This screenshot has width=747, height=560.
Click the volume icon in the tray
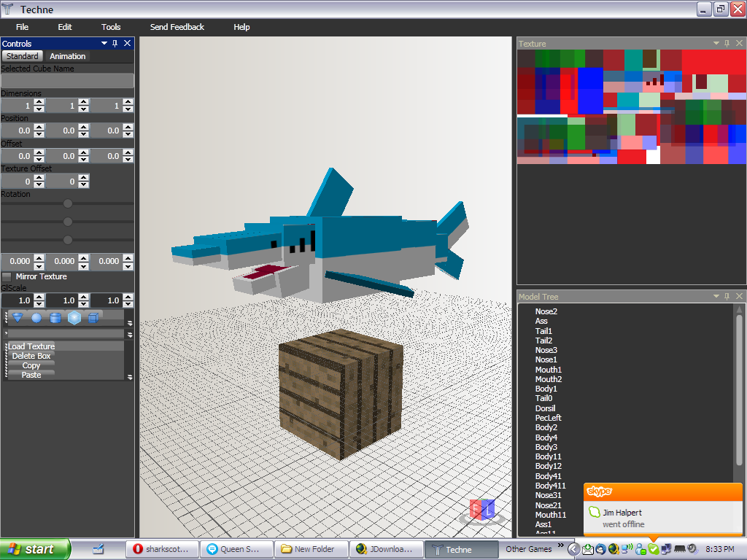click(x=691, y=549)
